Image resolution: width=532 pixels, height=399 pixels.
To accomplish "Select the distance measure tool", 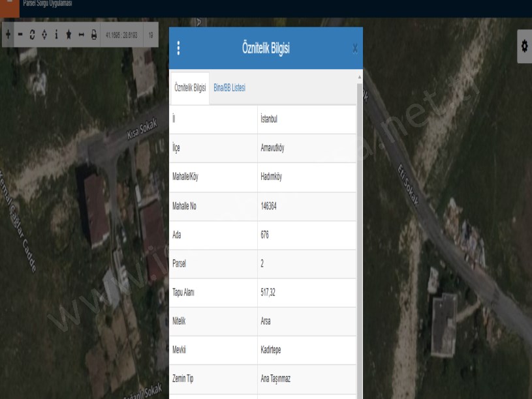I will click(81, 35).
